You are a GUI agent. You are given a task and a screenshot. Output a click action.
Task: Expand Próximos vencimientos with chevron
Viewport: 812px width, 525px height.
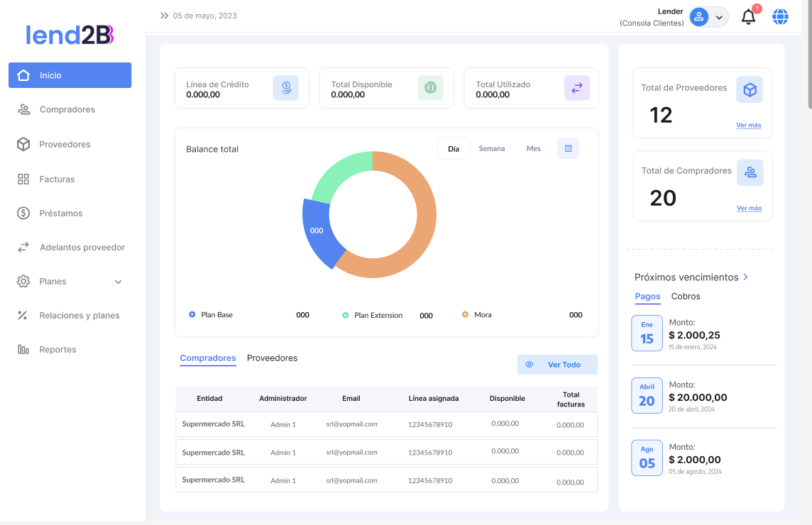coord(745,277)
